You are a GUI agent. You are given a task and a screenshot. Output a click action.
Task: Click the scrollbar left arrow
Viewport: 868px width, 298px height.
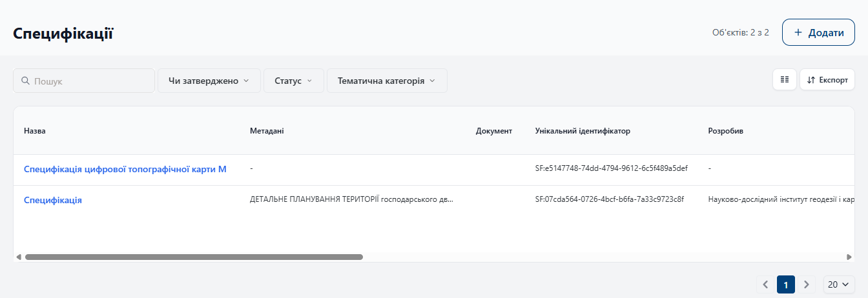19,257
